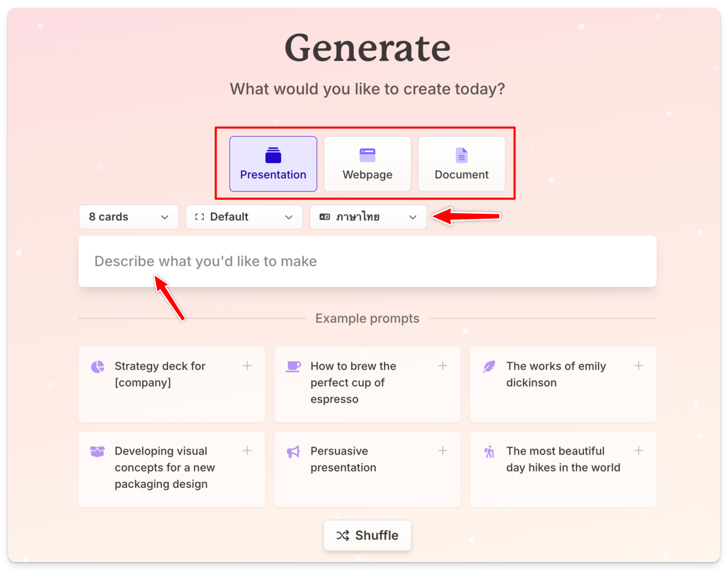Open the Default style dropdown
Viewport: 728px width, 570px height.
(244, 217)
